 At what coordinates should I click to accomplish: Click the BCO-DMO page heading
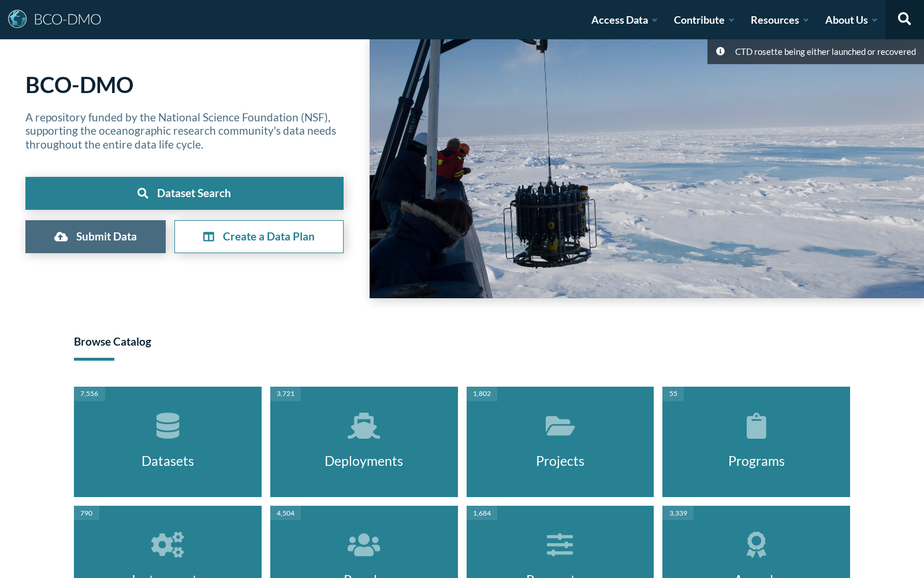coord(79,85)
